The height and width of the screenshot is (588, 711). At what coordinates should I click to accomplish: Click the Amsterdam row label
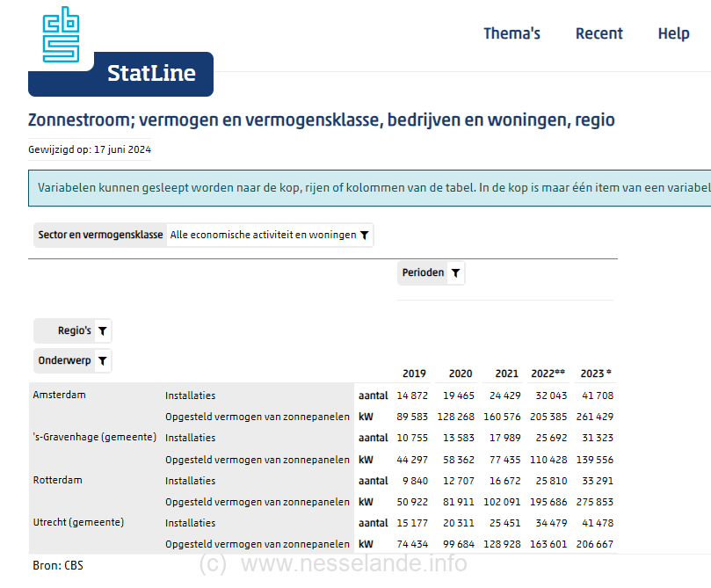tap(60, 395)
